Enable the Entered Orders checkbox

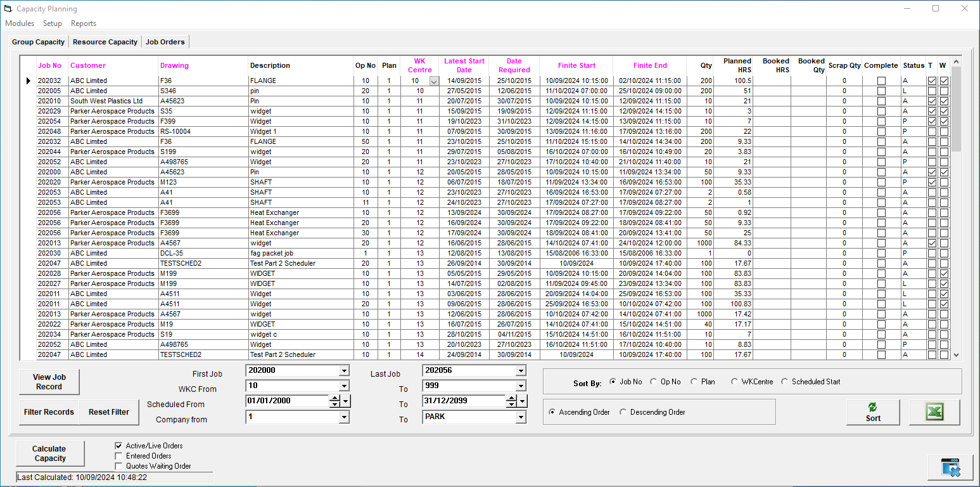point(118,456)
